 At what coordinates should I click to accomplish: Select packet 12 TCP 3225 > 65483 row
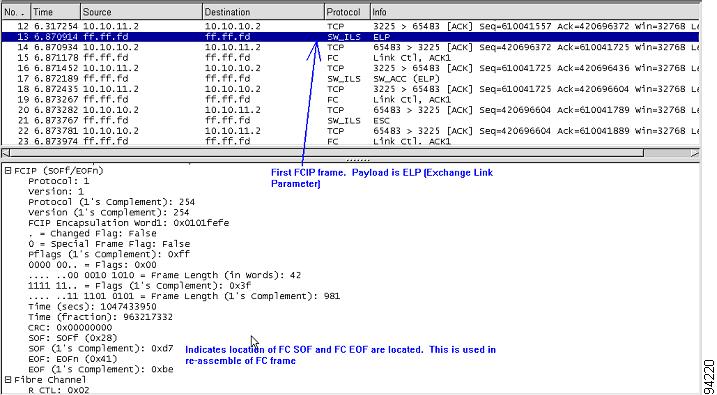tap(350, 27)
